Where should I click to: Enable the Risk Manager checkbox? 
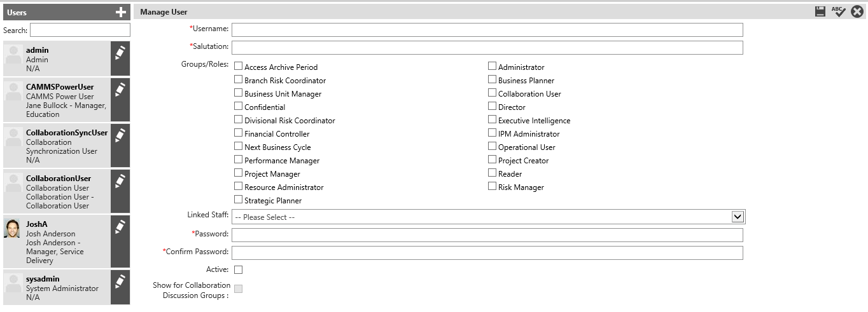[x=493, y=186]
